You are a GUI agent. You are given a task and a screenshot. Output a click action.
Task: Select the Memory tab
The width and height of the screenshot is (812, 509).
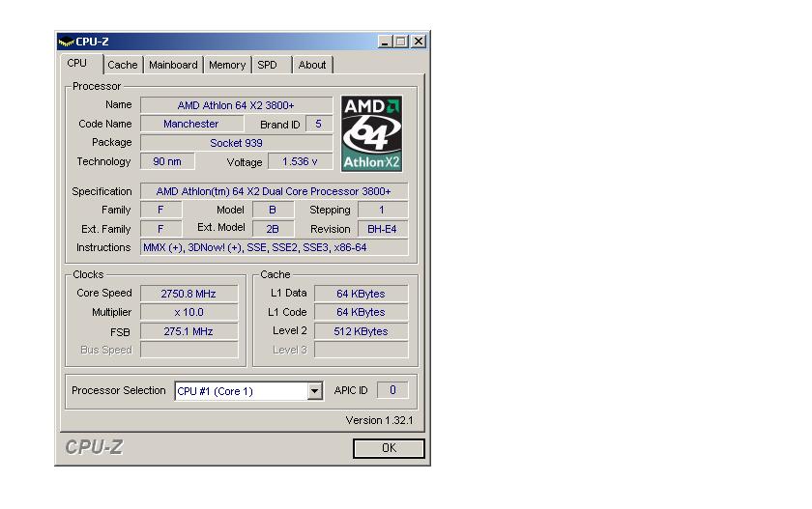[227, 65]
